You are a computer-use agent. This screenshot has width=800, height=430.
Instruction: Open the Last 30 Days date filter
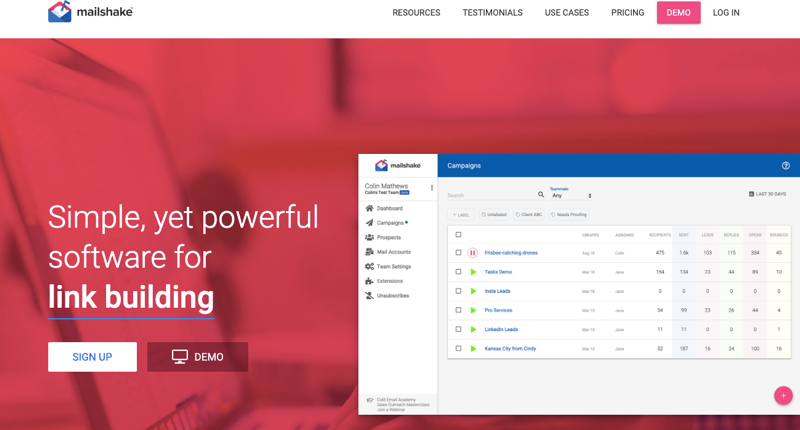pyautogui.click(x=767, y=194)
